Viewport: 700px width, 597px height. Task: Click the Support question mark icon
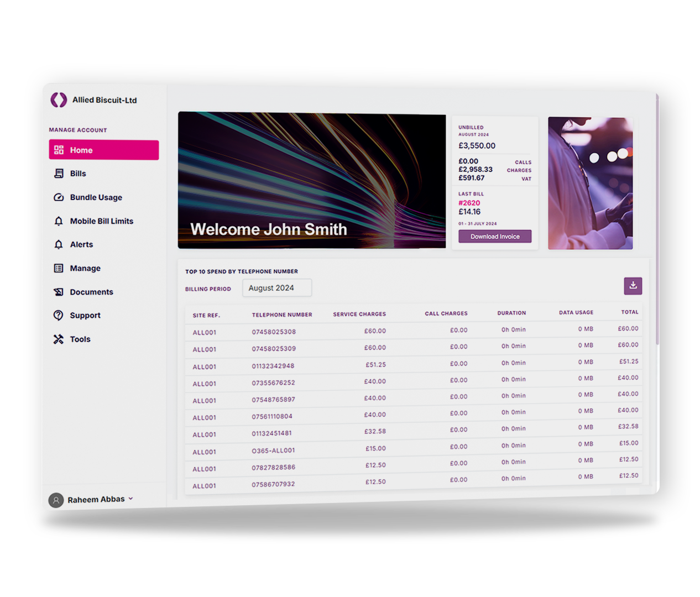pyautogui.click(x=59, y=315)
